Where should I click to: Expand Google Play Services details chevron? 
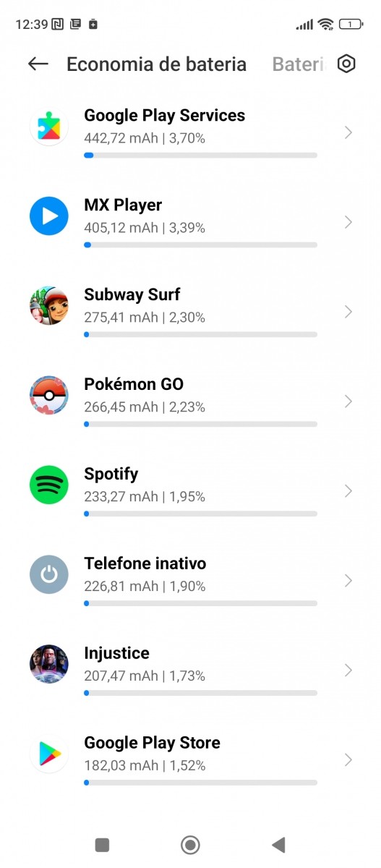click(x=348, y=132)
